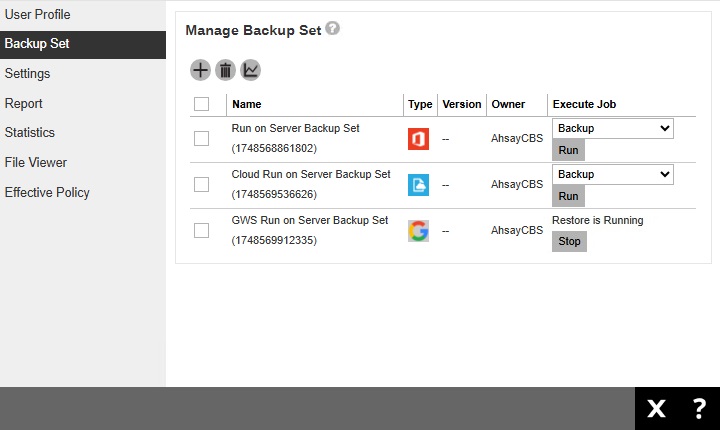Screen dimensions: 720x430
Task: Click the question mark help icon in bottom bar
Action: pos(699,408)
